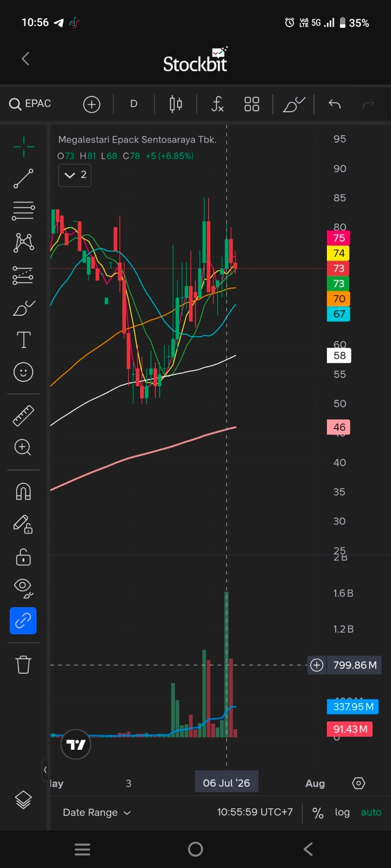Change the D timeframe interval

click(x=134, y=104)
